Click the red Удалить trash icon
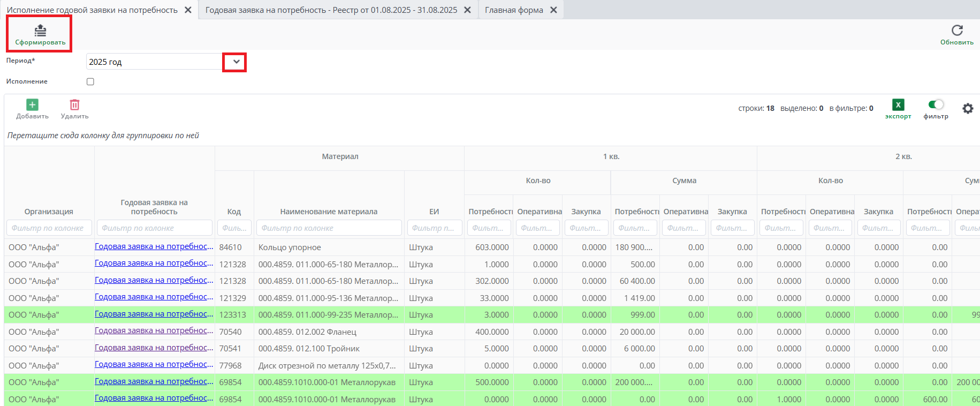This screenshot has height=406, width=980. point(74,105)
